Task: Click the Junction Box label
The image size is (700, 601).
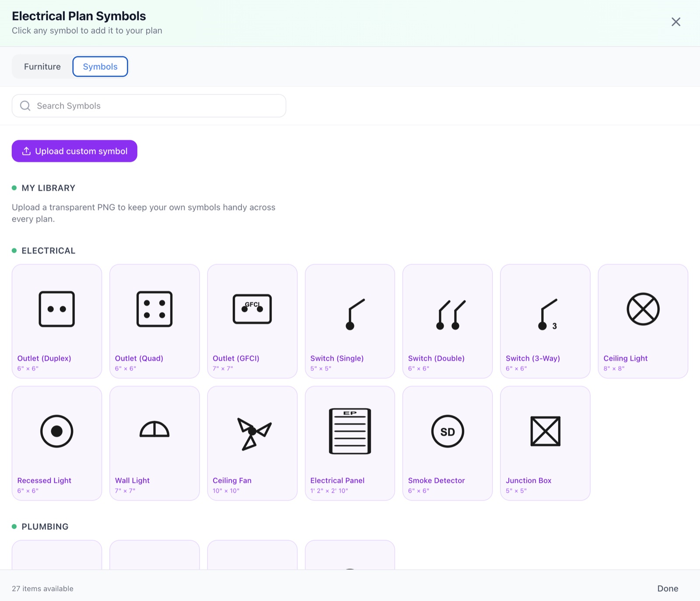Action: (x=528, y=480)
